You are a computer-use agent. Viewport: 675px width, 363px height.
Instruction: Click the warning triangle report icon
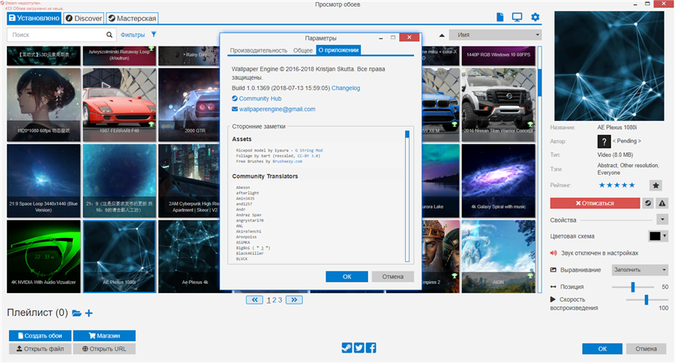[x=662, y=203]
